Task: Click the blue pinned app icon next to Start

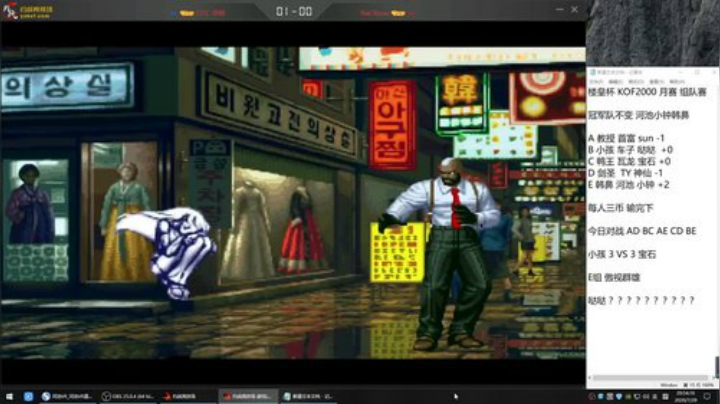Action: (28, 396)
